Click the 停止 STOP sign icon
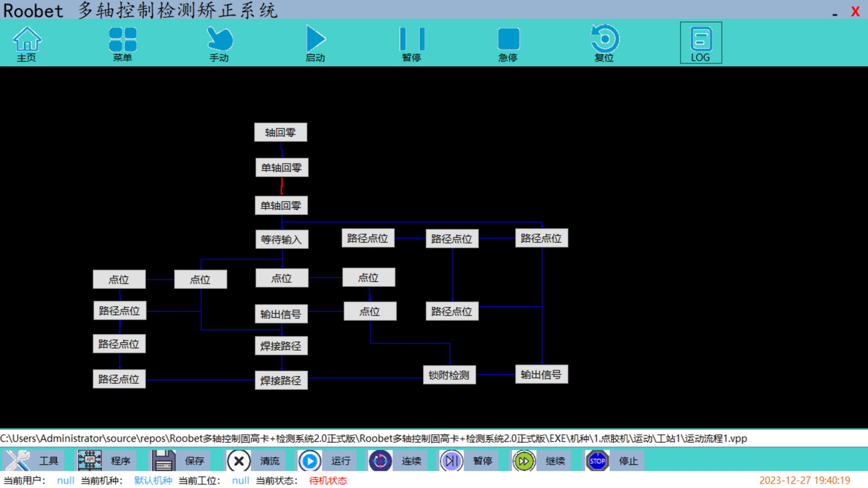Image resolution: width=868 pixels, height=488 pixels. click(x=597, y=461)
